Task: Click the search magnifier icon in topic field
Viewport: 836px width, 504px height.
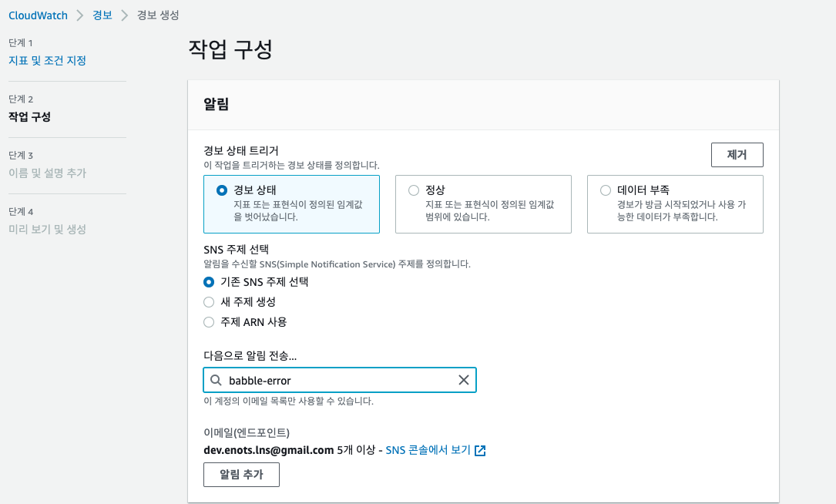Action: (216, 380)
